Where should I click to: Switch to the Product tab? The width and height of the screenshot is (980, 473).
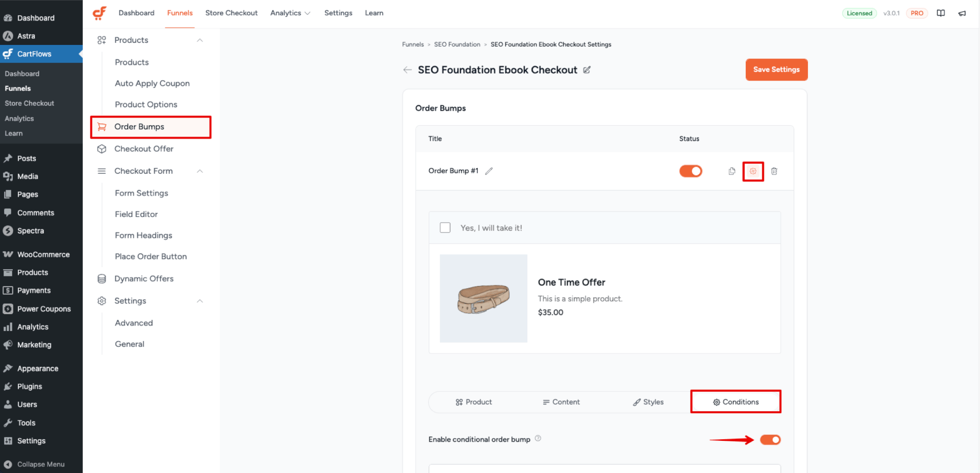tap(474, 402)
